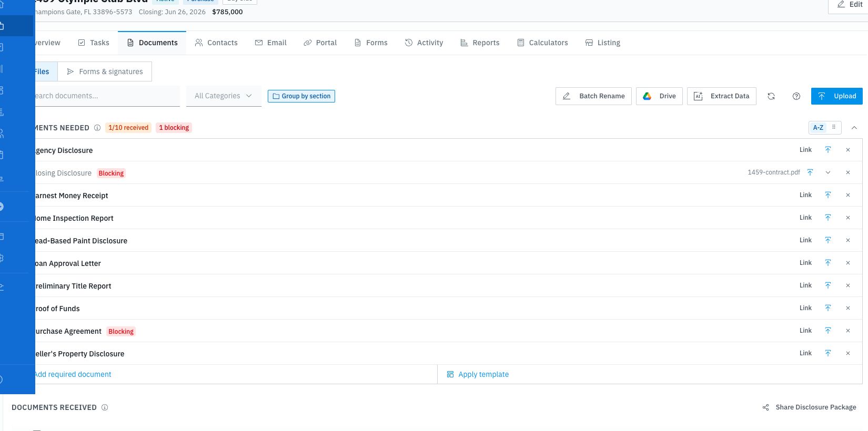Open the Email tab
Screen dimensions: 868x431
pyautogui.click(x=271, y=43)
